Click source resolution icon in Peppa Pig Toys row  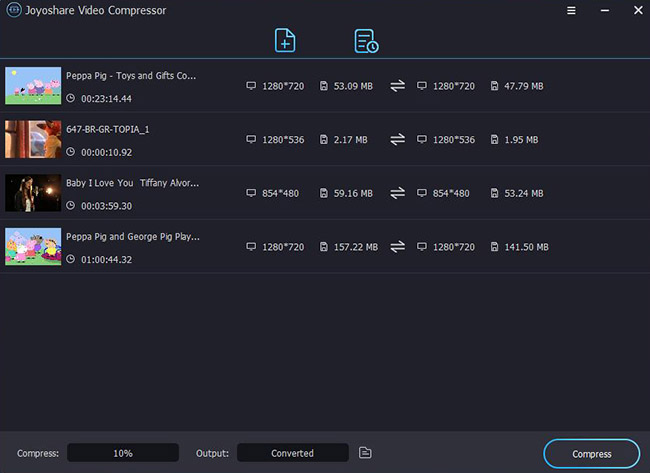[251, 86]
